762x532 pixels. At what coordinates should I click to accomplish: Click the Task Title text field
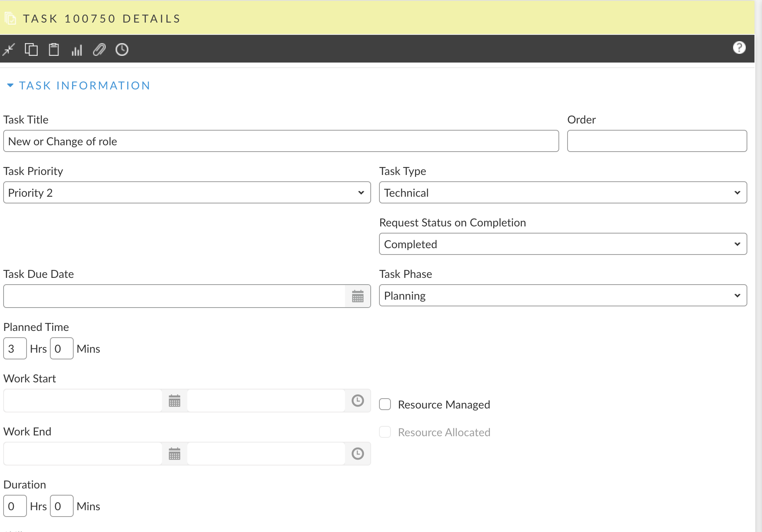pos(281,141)
